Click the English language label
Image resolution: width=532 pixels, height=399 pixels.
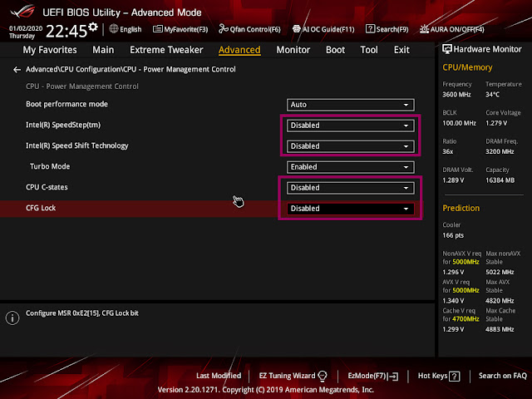click(131, 30)
